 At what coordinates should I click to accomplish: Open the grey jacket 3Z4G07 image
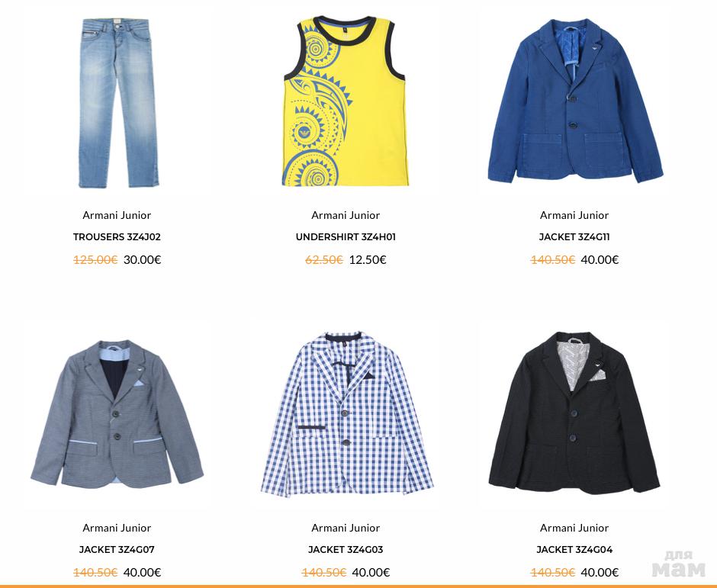click(x=117, y=414)
